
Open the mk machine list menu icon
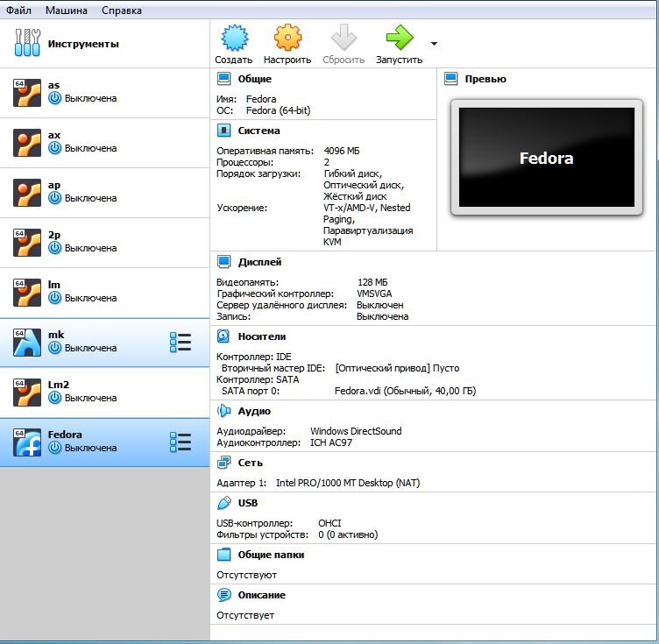(181, 343)
